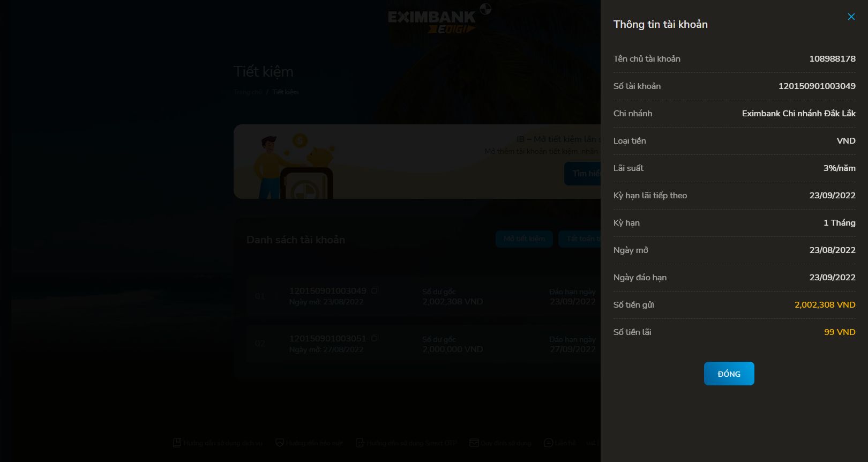The width and height of the screenshot is (868, 462).
Task: Close the account info panel with X
Action: (x=851, y=17)
